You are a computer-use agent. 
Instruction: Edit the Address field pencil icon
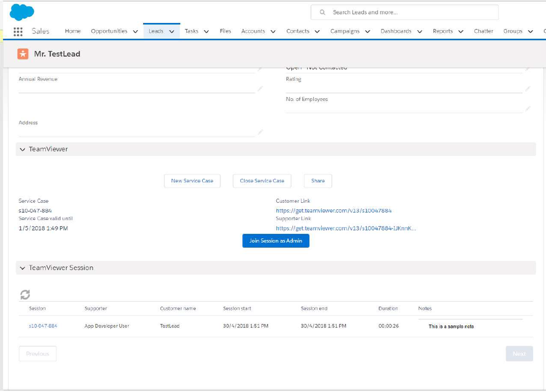point(260,132)
